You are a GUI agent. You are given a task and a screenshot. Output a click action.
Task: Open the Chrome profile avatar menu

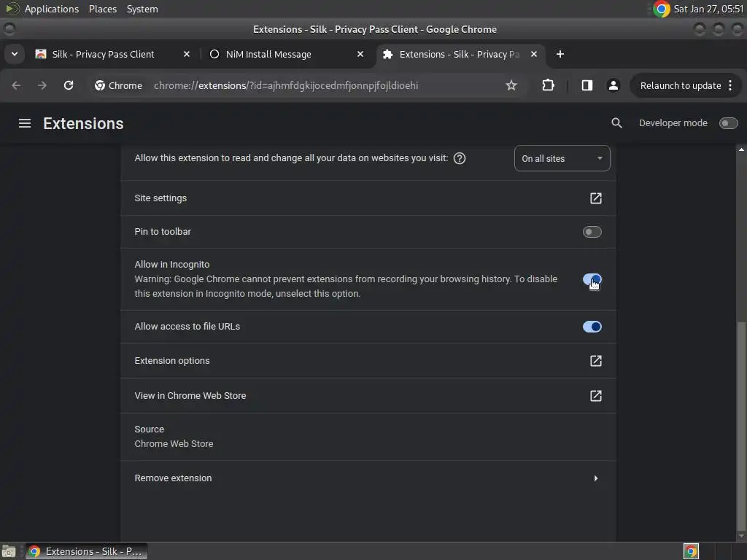tap(613, 85)
